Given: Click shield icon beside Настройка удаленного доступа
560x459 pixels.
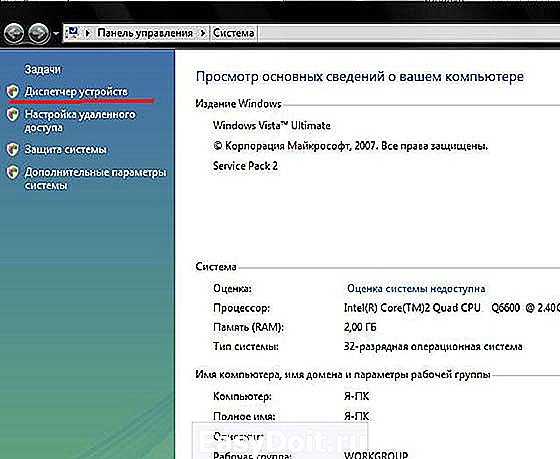Looking at the screenshot, I should tap(12, 115).
